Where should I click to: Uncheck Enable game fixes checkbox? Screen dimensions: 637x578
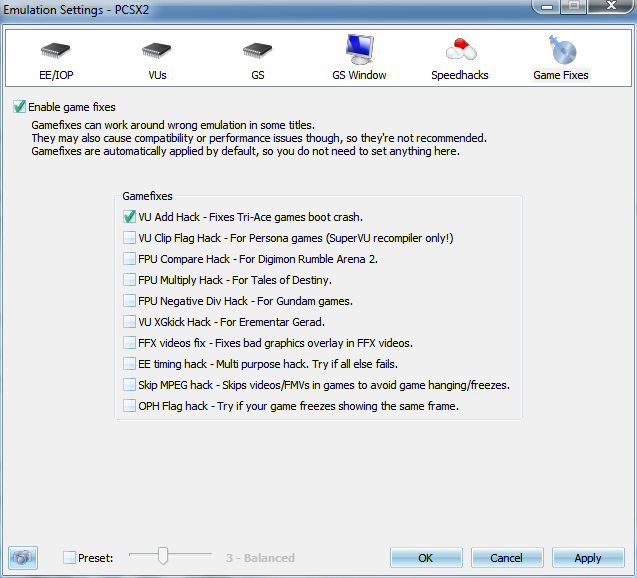click(x=19, y=107)
